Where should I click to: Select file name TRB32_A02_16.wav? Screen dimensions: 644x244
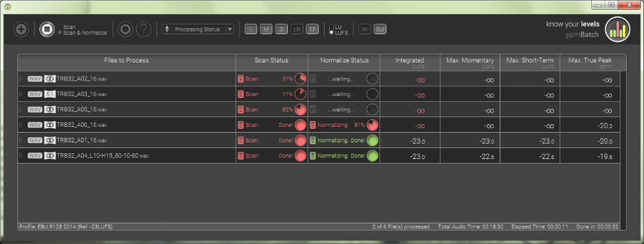click(x=82, y=79)
